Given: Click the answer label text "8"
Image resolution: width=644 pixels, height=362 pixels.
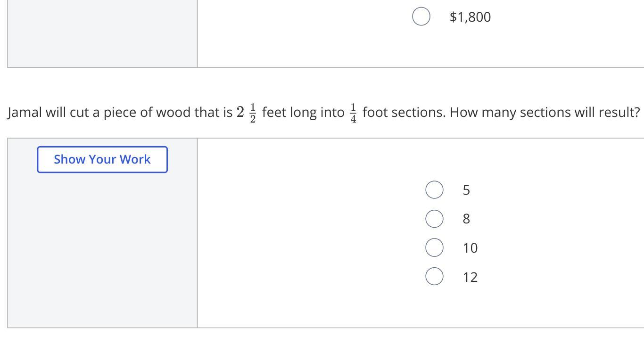Looking at the screenshot, I should click(466, 219).
